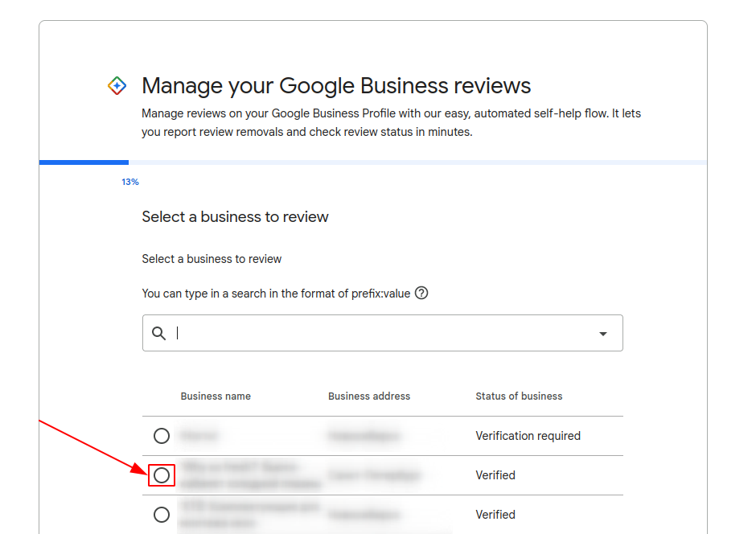
Task: Click the Verification required status text
Action: (528, 436)
